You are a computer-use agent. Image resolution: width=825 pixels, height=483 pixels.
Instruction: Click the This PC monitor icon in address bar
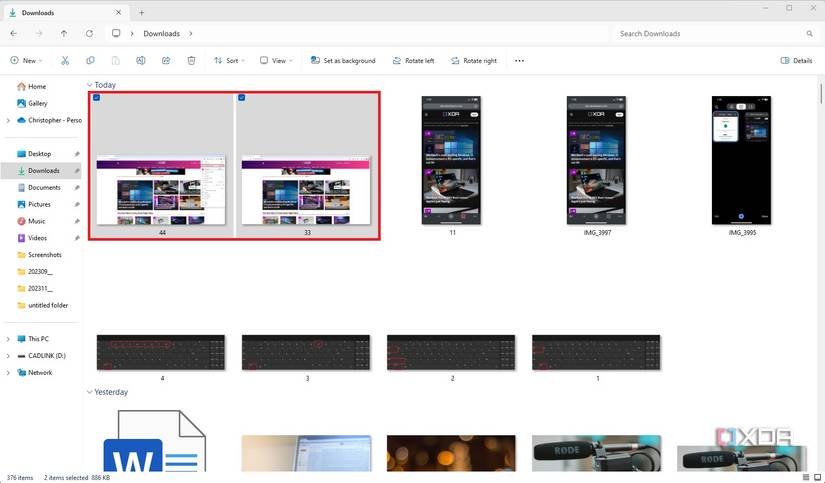tap(116, 33)
